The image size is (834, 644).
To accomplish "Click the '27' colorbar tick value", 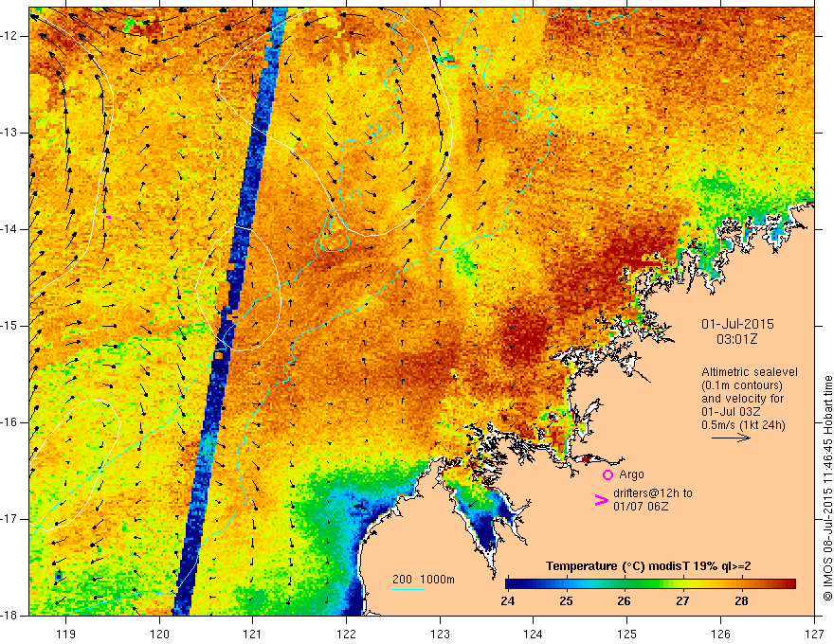I will [x=682, y=601].
